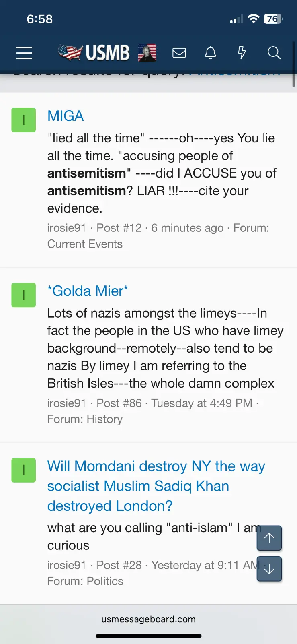Tap irosie91 avatar beside MIGA post
This screenshot has height=644, width=297.
[x=23, y=120]
